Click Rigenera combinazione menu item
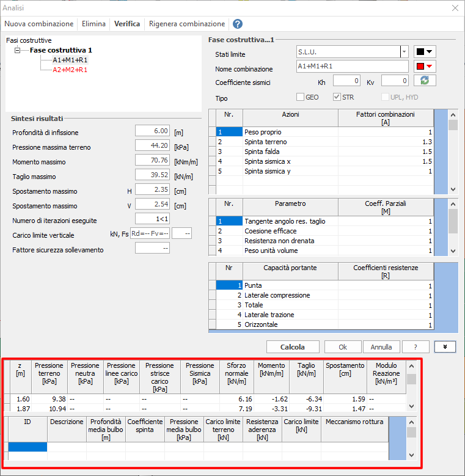 187,24
